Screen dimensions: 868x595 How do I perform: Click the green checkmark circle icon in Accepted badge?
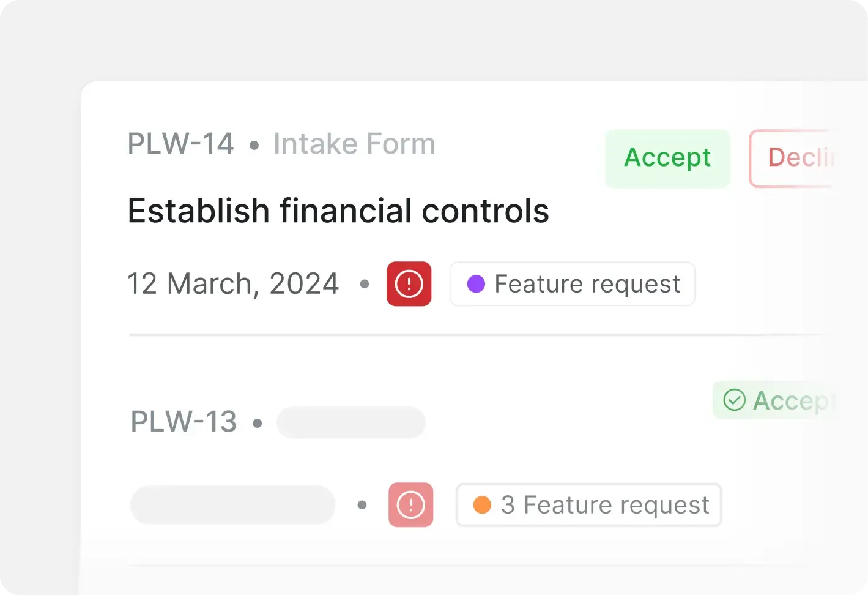click(734, 400)
